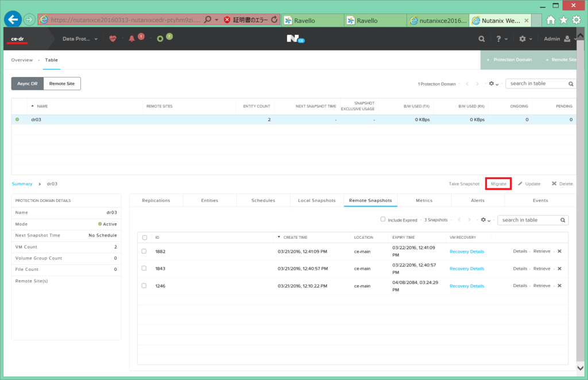Check snapshot 1843 checkbox

point(144,268)
